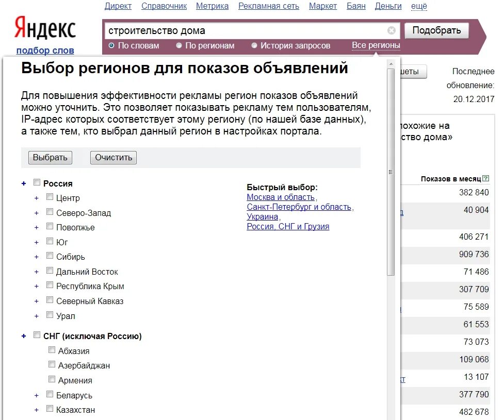Viewport: 504px width, 420px height.
Task: Check the Северный Кавказ checkbox
Action: 50,300
